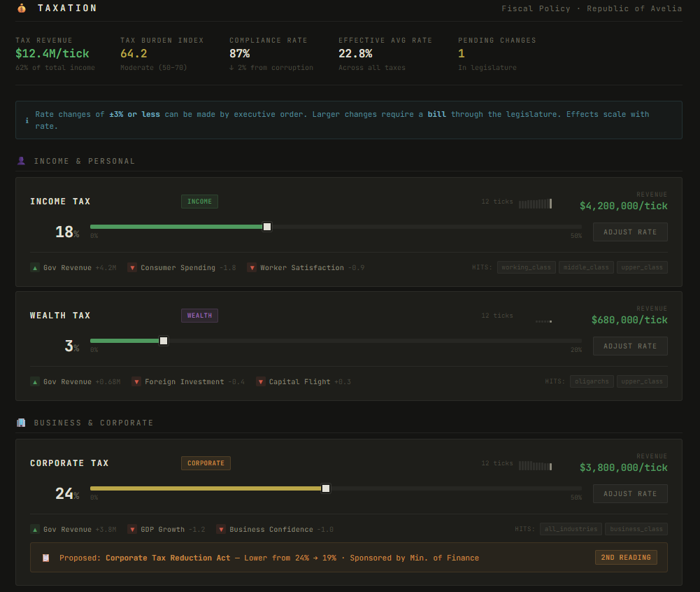
Task: Click the proposed bill document icon
Action: click(46, 558)
